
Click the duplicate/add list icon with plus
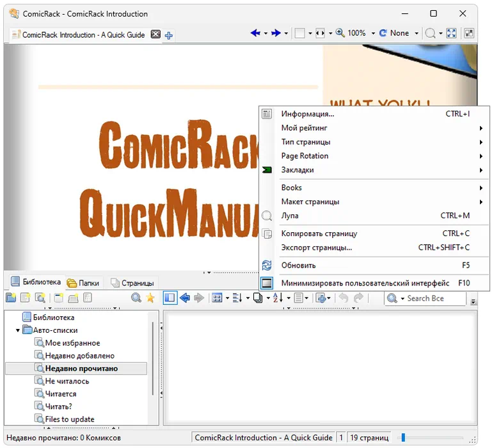(x=321, y=298)
